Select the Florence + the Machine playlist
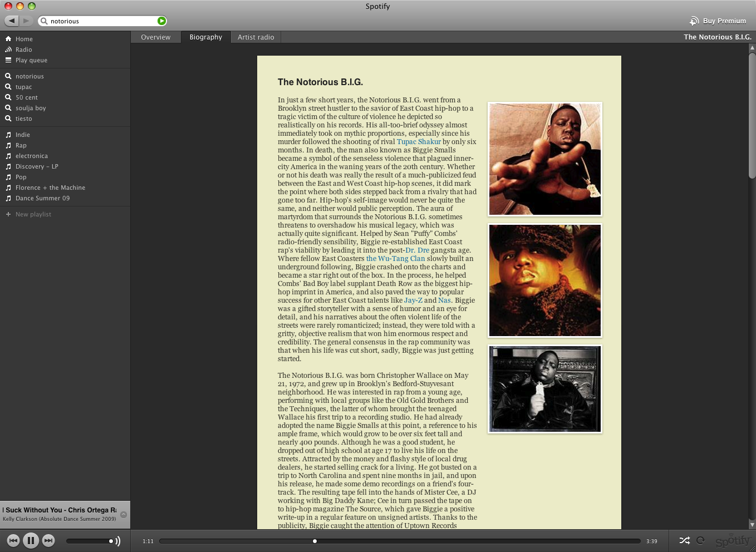Image resolution: width=756 pixels, height=552 pixels. click(65, 188)
